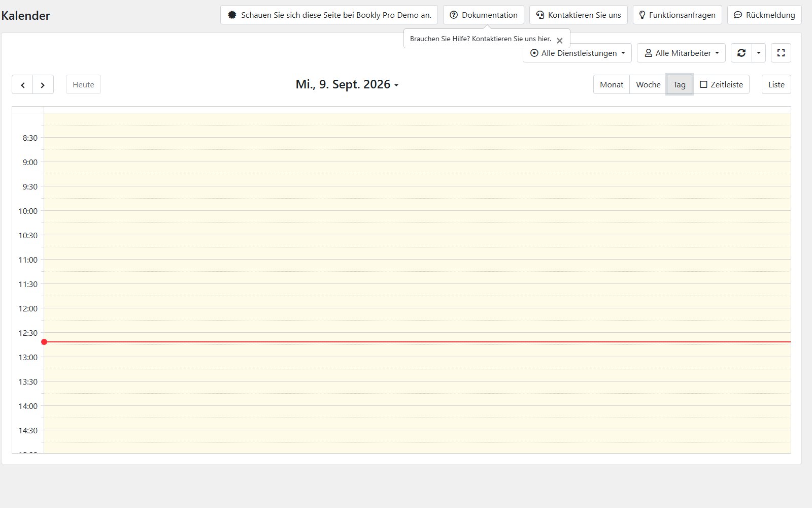
Task: Go to the previous day arrow
Action: (x=22, y=85)
